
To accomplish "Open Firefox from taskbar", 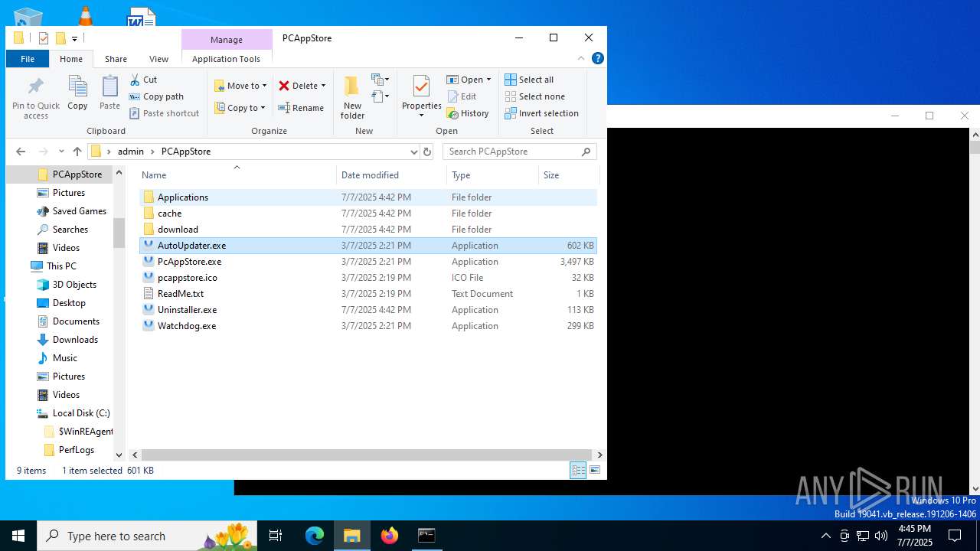I will coord(390,536).
